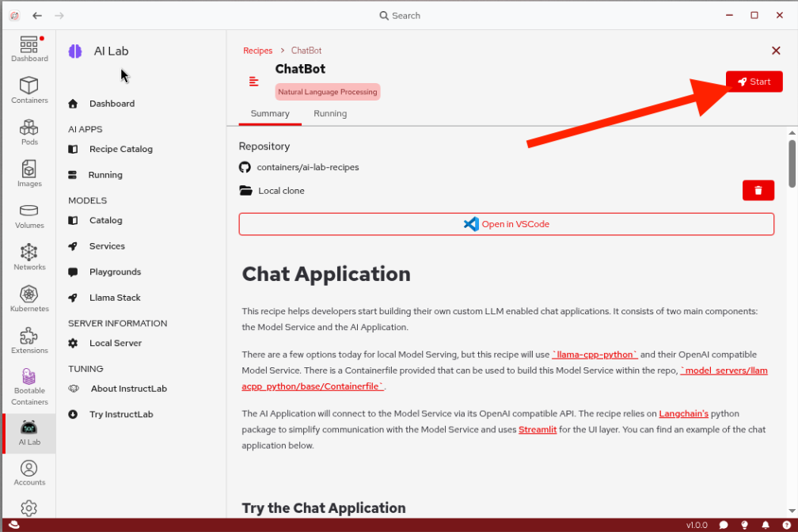This screenshot has height=532, width=798.
Task: Open Networks from the left navigation
Action: pyautogui.click(x=28, y=256)
